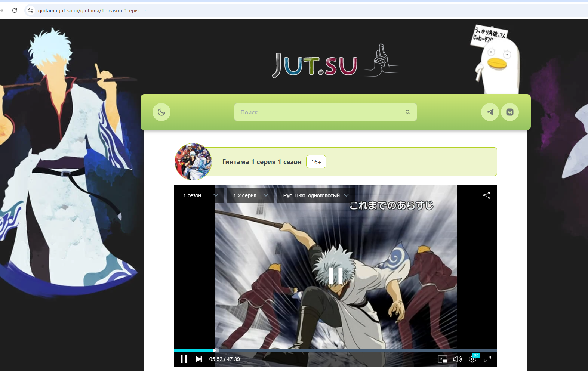The image size is (588, 371).
Task: Open the player quality settings gear
Action: click(472, 359)
